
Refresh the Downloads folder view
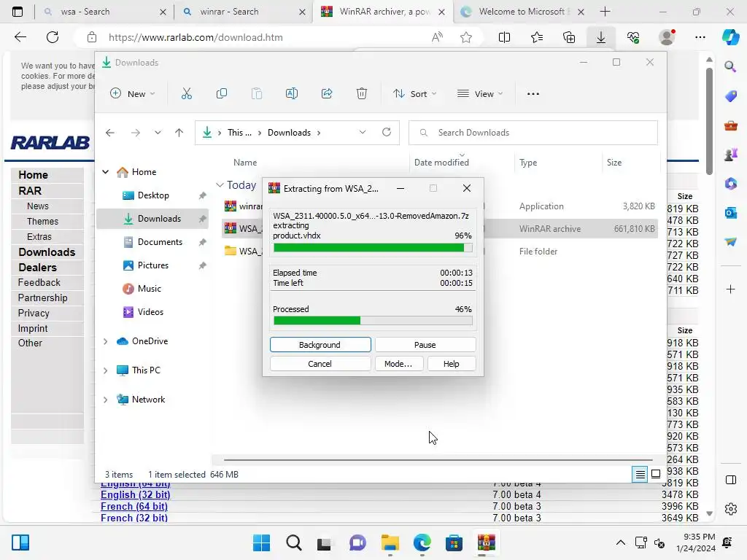coord(387,133)
